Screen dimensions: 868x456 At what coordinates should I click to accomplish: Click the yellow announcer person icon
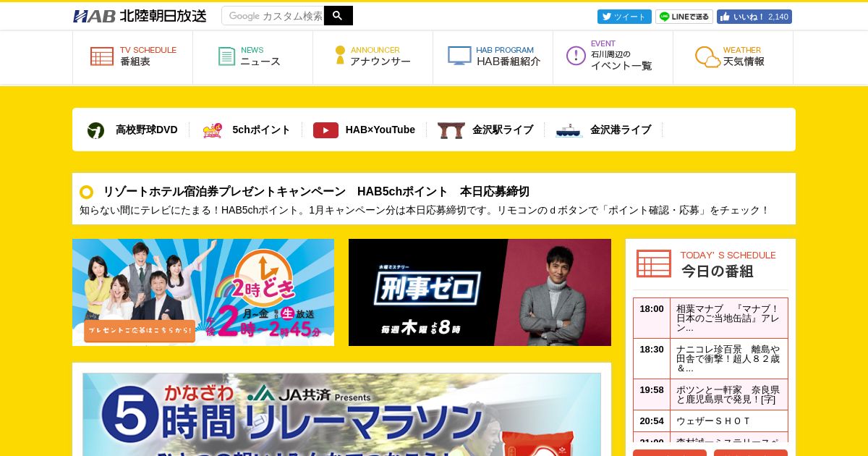tap(340, 55)
